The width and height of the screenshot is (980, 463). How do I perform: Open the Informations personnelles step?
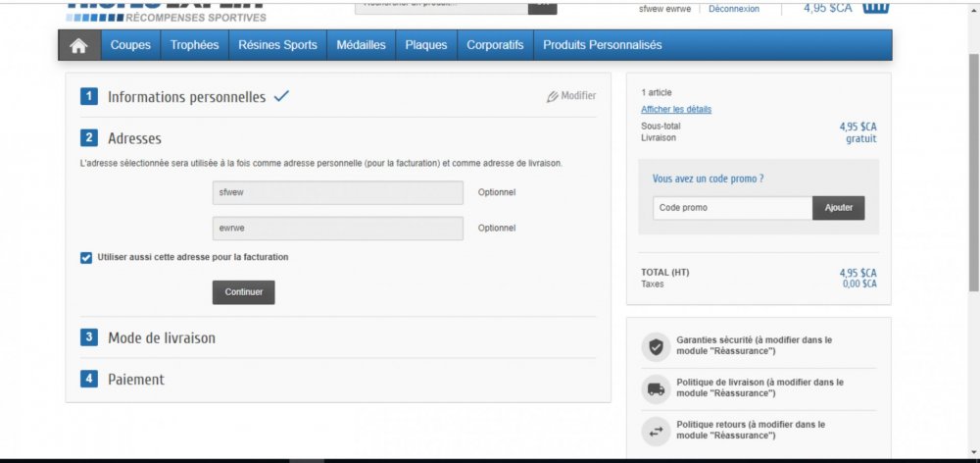(186, 97)
